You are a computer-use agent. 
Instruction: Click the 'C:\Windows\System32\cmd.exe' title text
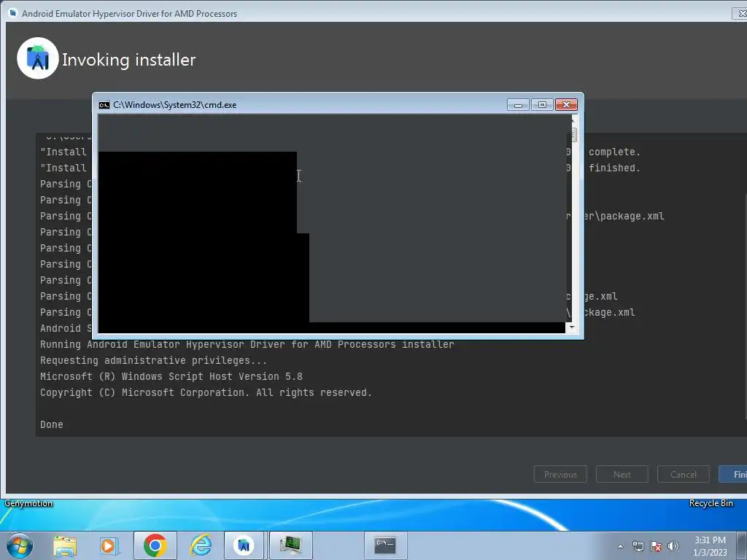175,105
